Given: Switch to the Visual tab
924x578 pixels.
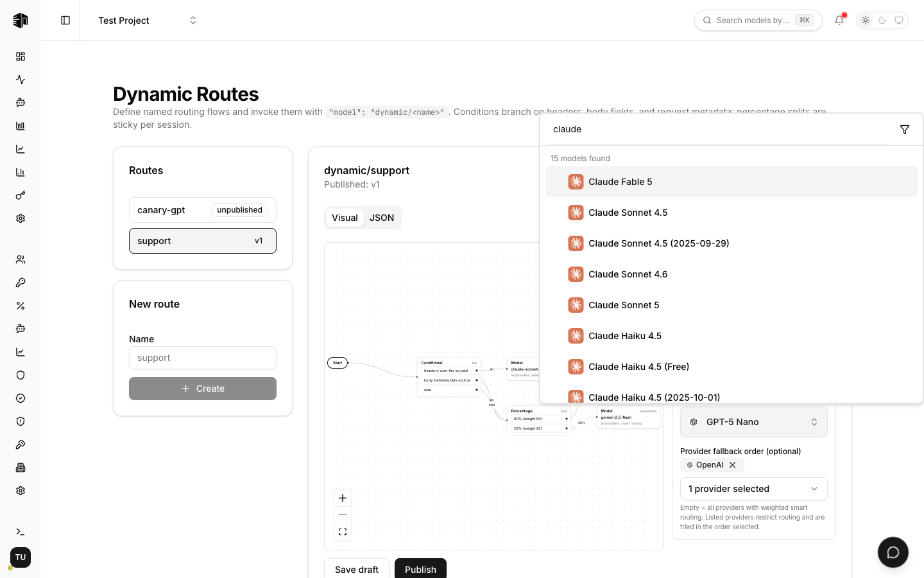Looking at the screenshot, I should point(345,218).
